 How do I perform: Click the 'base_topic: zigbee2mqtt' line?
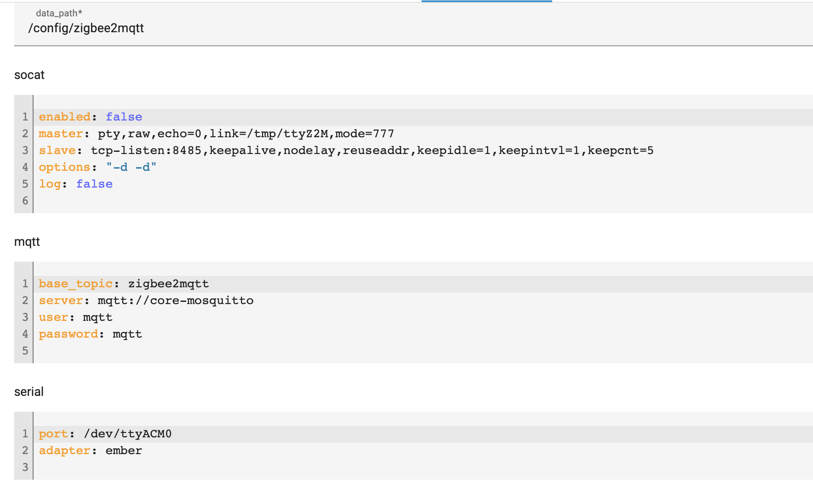(423, 284)
